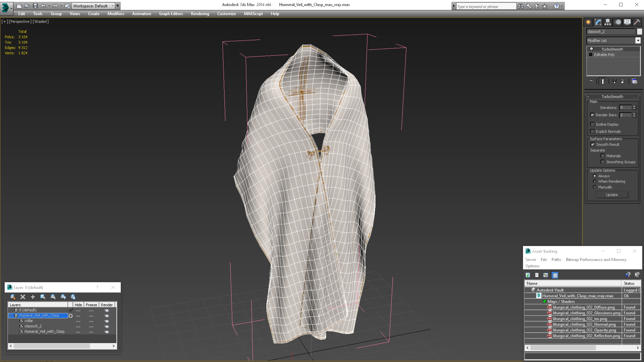
Task: Open Paths menu in Asset Tracking
Action: [556, 260]
